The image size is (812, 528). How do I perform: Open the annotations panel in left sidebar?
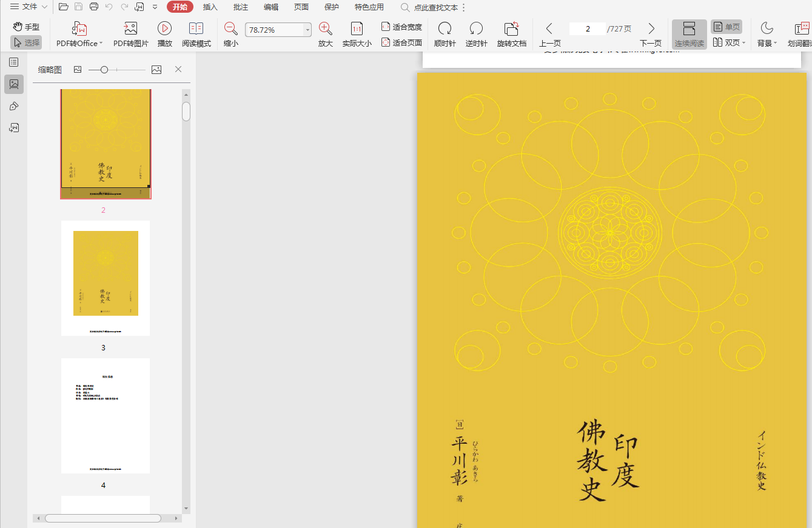pos(13,106)
